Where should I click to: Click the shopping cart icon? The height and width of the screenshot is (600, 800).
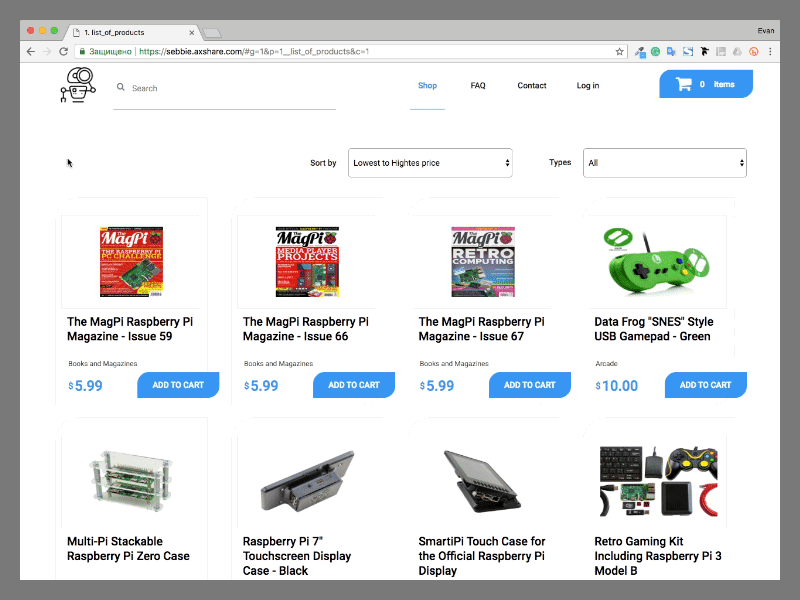683,84
